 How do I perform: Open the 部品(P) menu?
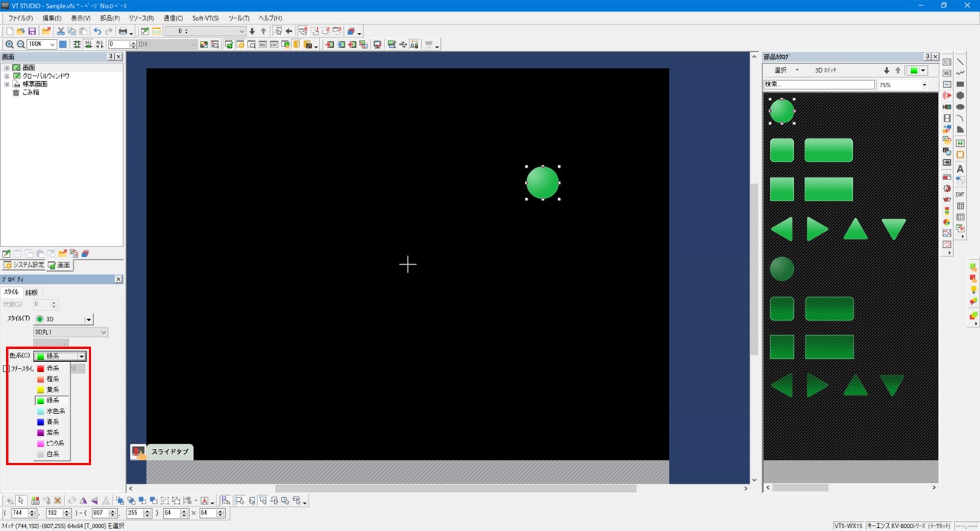coord(110,18)
